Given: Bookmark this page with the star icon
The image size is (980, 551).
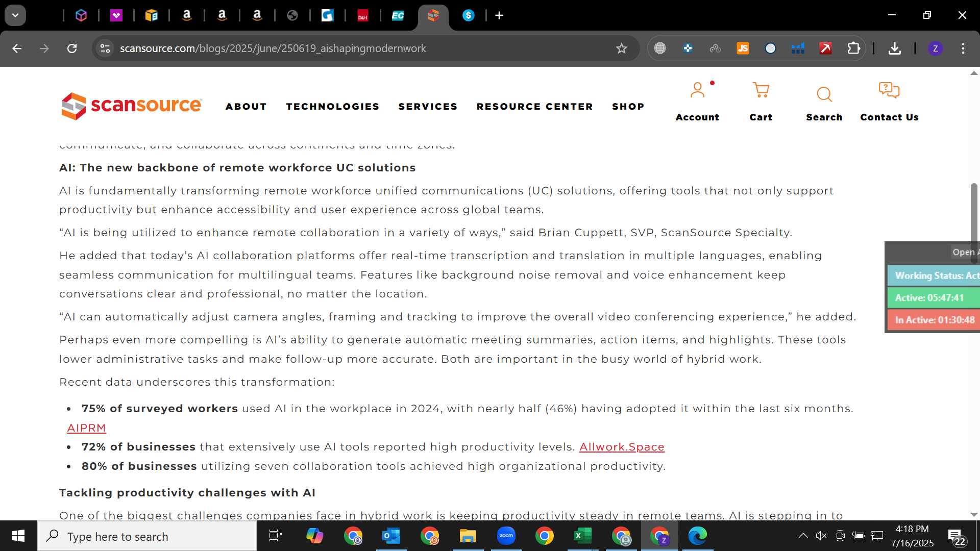Looking at the screenshot, I should point(621,48).
